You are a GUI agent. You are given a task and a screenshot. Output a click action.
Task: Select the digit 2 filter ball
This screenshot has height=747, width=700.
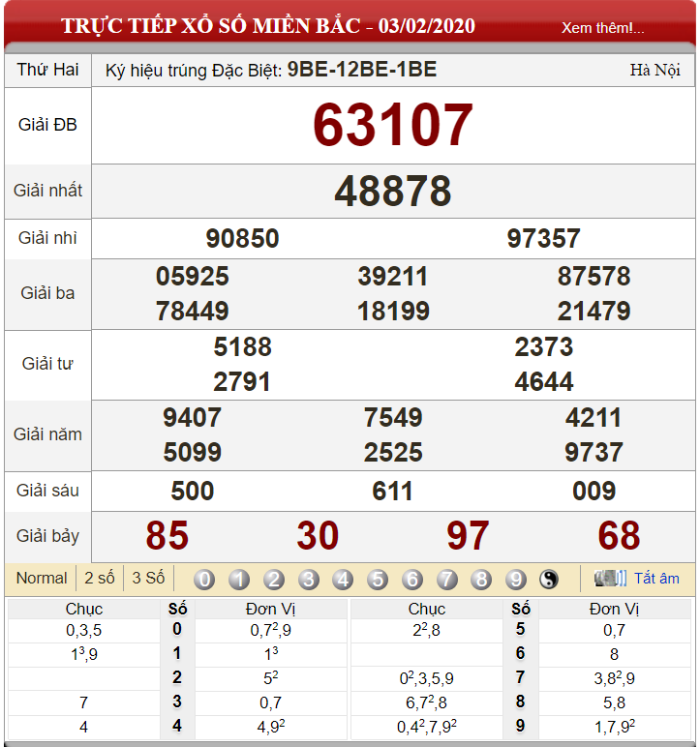[274, 580]
